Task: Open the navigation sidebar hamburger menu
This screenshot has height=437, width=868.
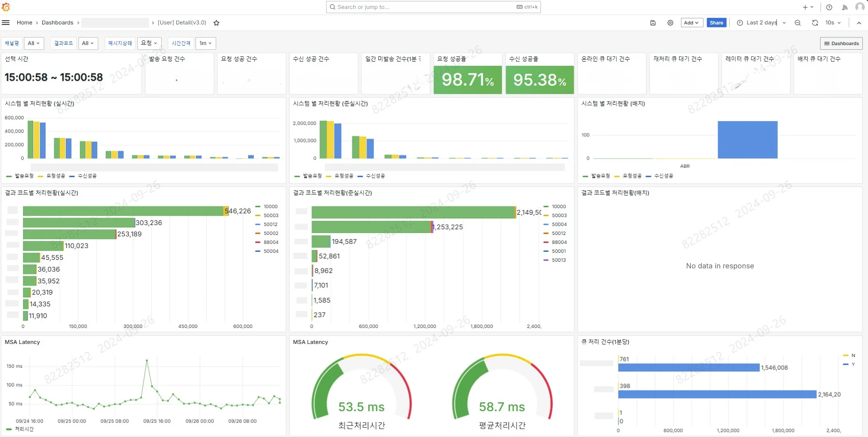Action: coord(6,22)
